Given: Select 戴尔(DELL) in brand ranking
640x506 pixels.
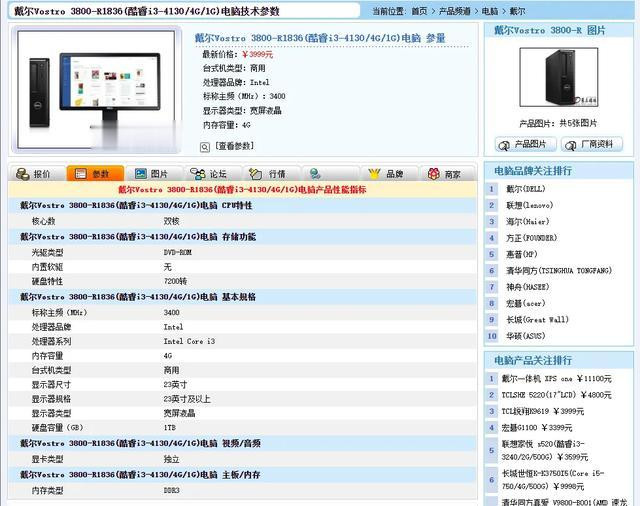Looking at the screenshot, I should tap(526, 189).
